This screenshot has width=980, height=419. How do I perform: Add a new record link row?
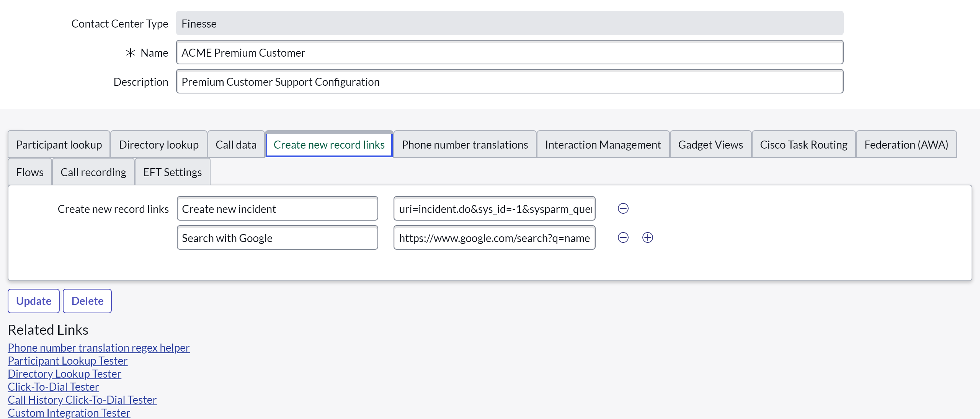pyautogui.click(x=647, y=237)
